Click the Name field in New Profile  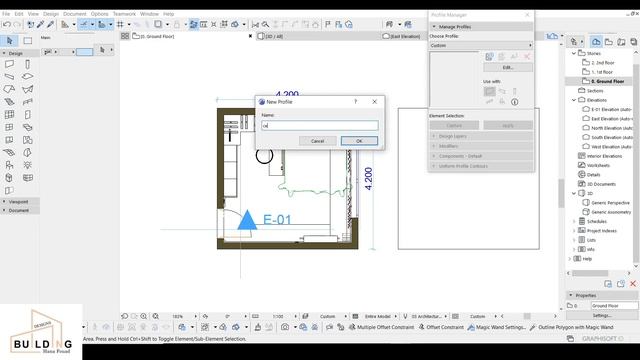coord(320,125)
